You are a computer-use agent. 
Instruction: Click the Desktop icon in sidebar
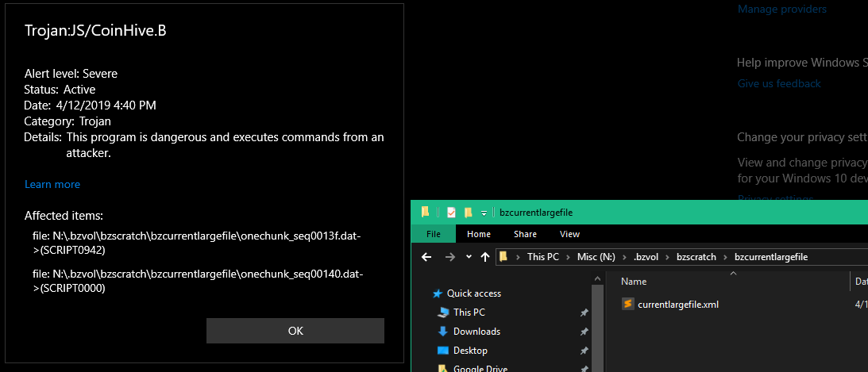tap(443, 351)
